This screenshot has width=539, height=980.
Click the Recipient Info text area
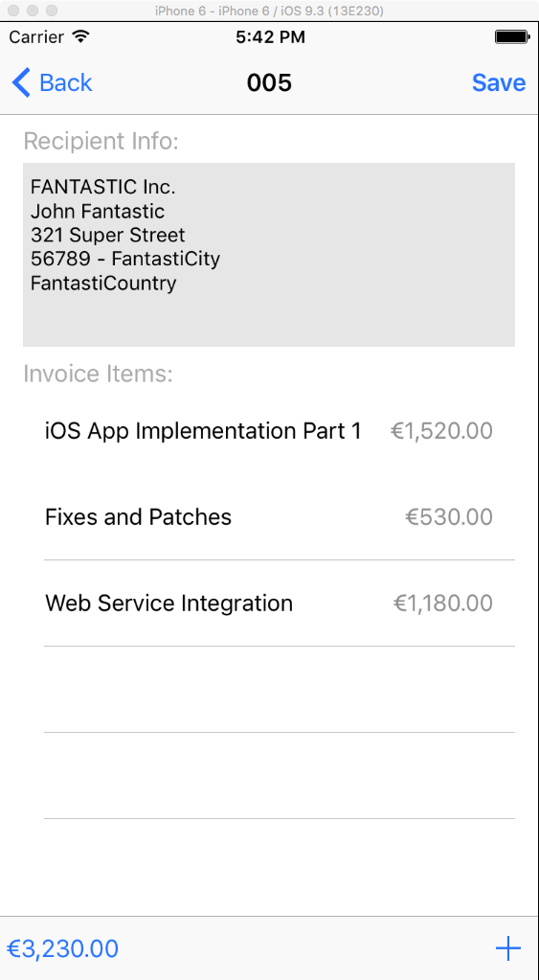click(x=269, y=255)
